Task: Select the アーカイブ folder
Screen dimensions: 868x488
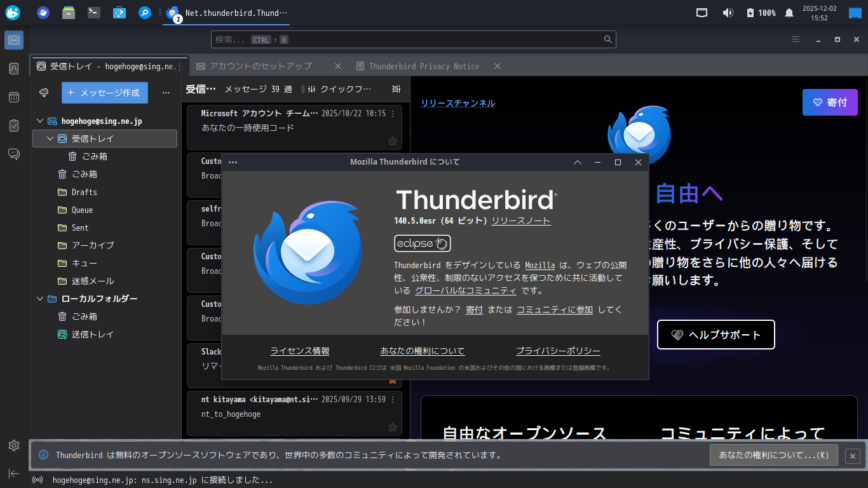Action: (x=105, y=245)
